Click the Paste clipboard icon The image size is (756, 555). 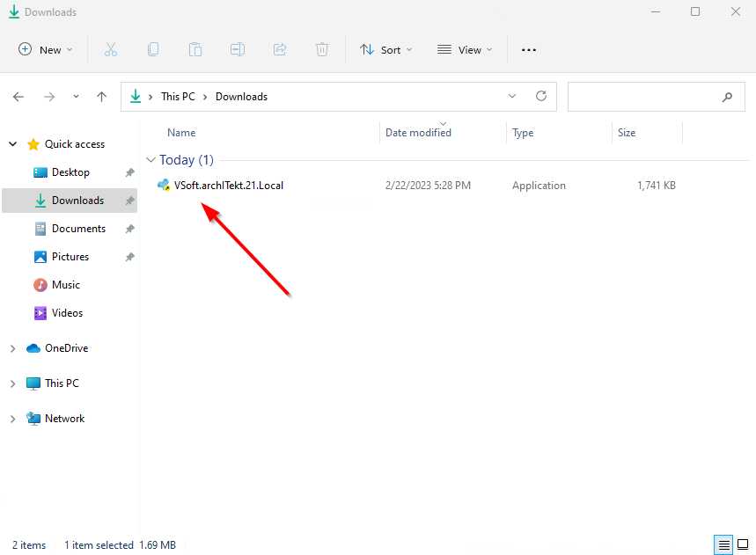point(195,49)
